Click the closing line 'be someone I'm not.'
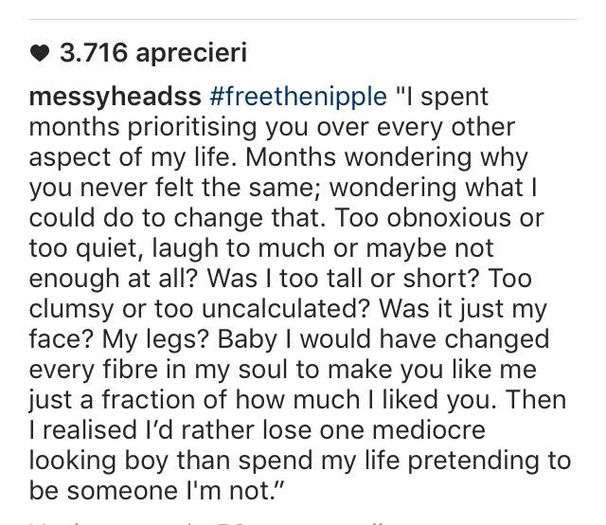This screenshot has height=525, width=606. (156, 491)
